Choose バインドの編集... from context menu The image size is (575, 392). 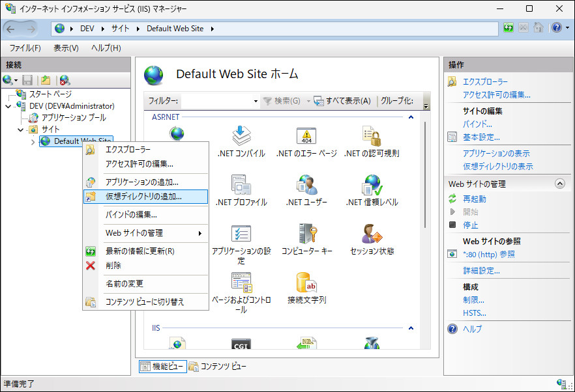145,215
